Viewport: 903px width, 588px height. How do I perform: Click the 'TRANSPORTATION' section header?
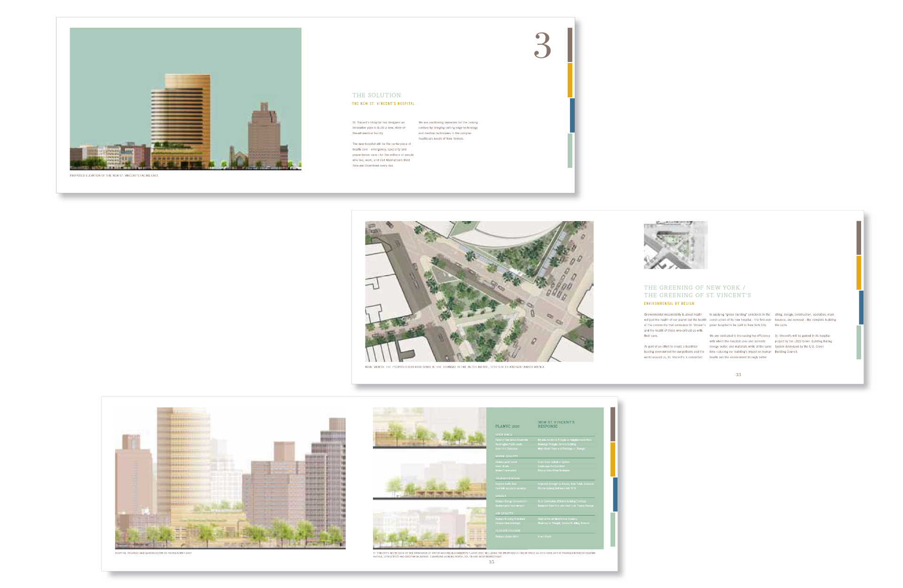coord(507,478)
